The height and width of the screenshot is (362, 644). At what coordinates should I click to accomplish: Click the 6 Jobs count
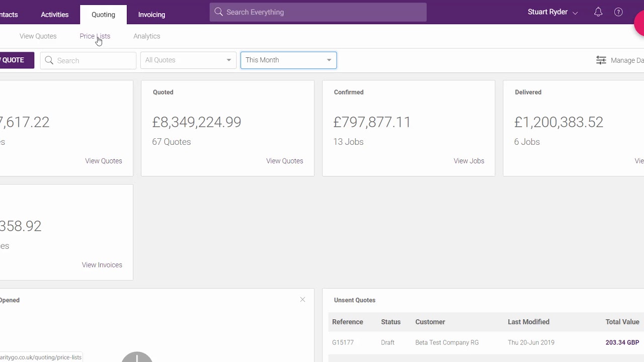coord(527,142)
